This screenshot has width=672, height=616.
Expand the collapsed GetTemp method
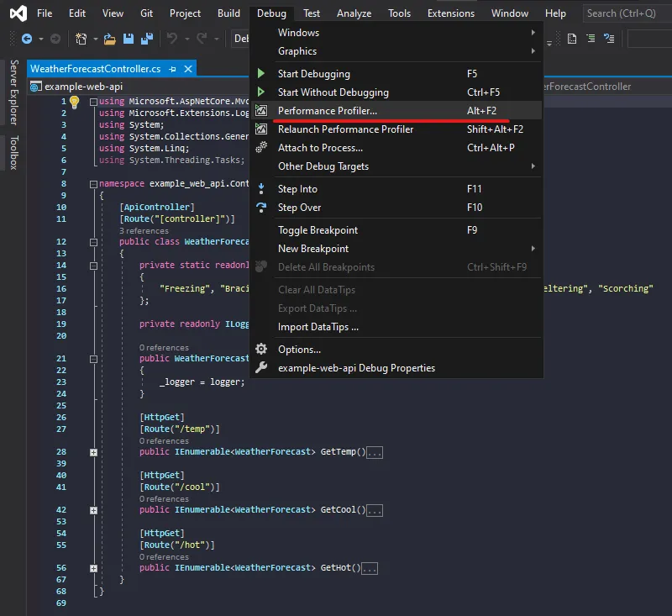pos(93,453)
